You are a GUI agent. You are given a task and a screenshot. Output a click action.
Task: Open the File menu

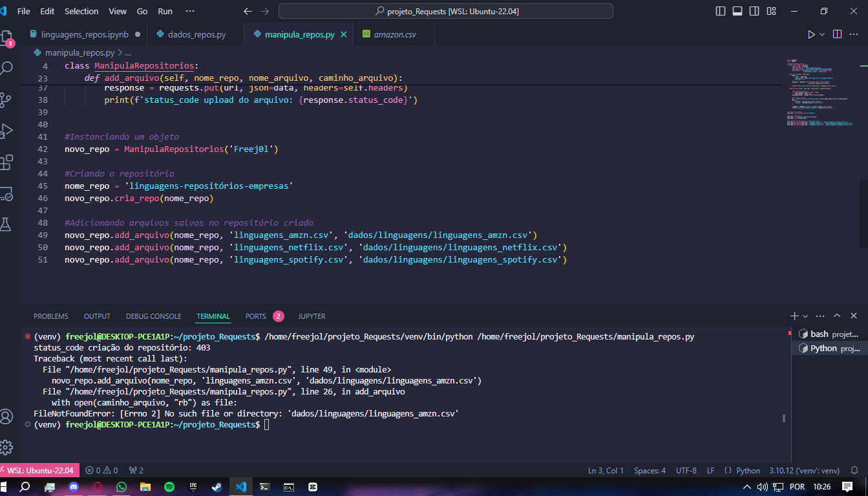[x=24, y=11]
